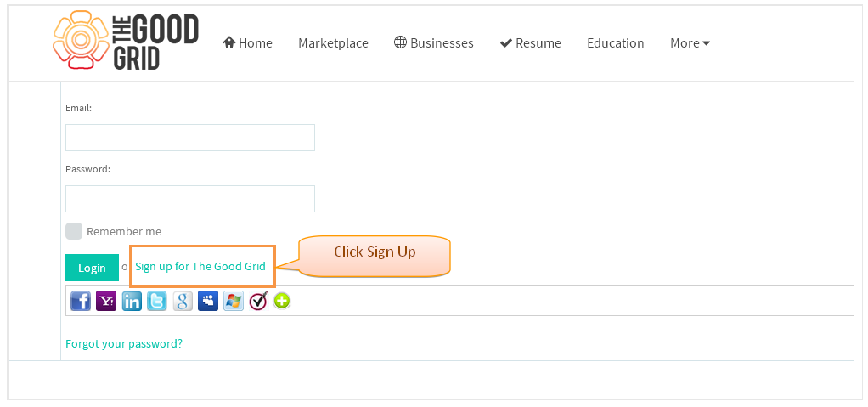The width and height of the screenshot is (868, 407).
Task: Click the green Login button
Action: pyautogui.click(x=92, y=268)
